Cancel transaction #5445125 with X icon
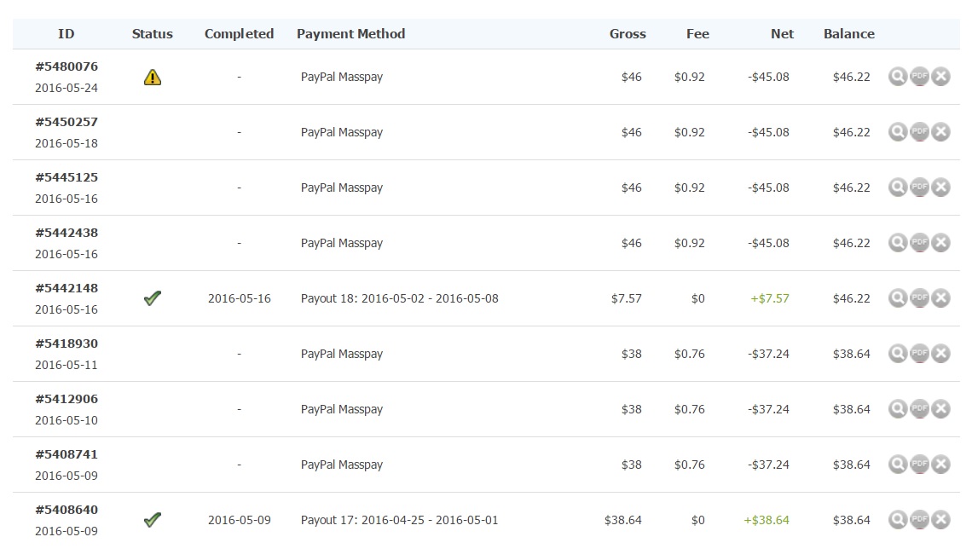This screenshot has width=972, height=560. point(940,188)
